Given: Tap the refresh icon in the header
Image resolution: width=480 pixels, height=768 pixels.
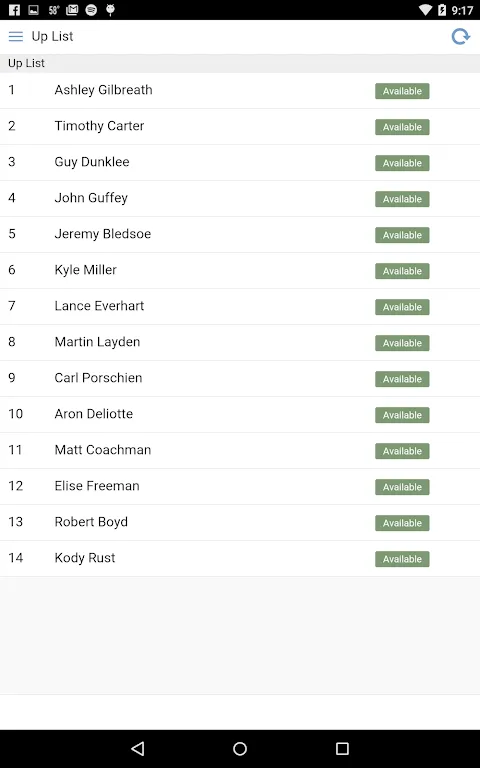Looking at the screenshot, I should tap(460, 37).
